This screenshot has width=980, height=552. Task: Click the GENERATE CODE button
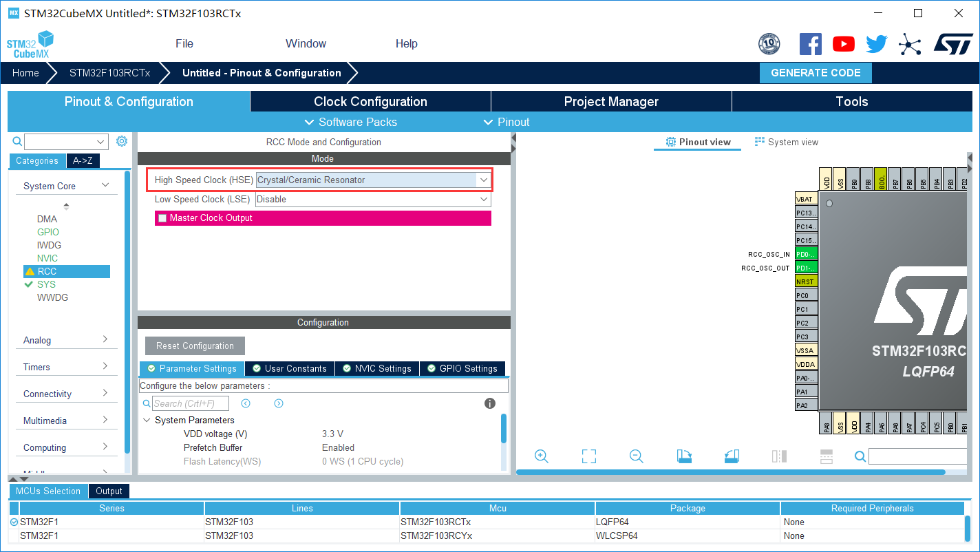tap(816, 73)
